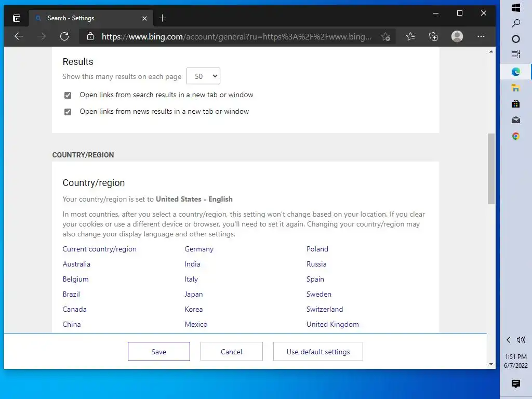Choose Italy as country

[x=191, y=279]
